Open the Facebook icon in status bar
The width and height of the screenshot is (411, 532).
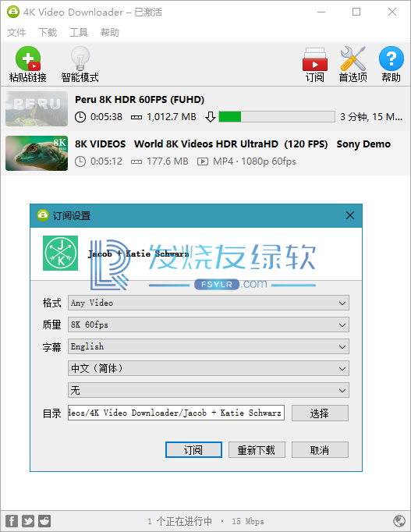pyautogui.click(x=12, y=521)
